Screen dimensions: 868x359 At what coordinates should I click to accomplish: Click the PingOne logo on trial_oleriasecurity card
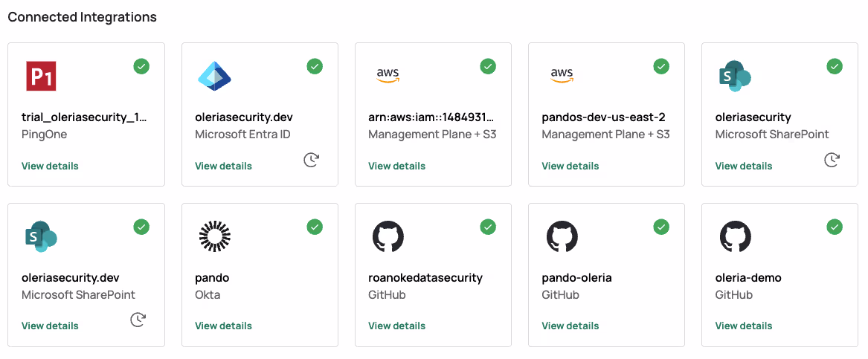coord(41,76)
